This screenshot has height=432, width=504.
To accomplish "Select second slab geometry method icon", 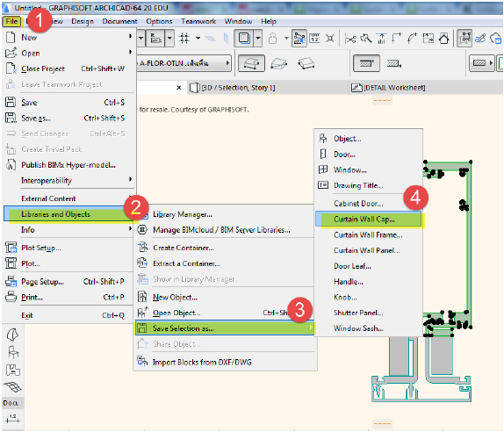I will click(278, 63).
